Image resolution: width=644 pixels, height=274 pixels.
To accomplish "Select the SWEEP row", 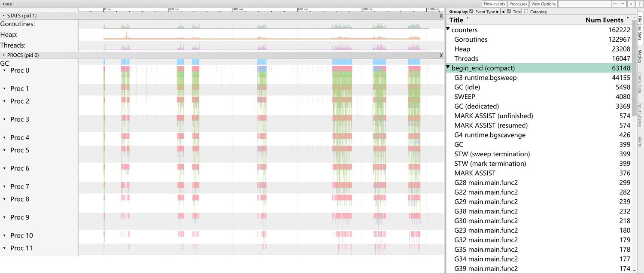I will (x=538, y=97).
